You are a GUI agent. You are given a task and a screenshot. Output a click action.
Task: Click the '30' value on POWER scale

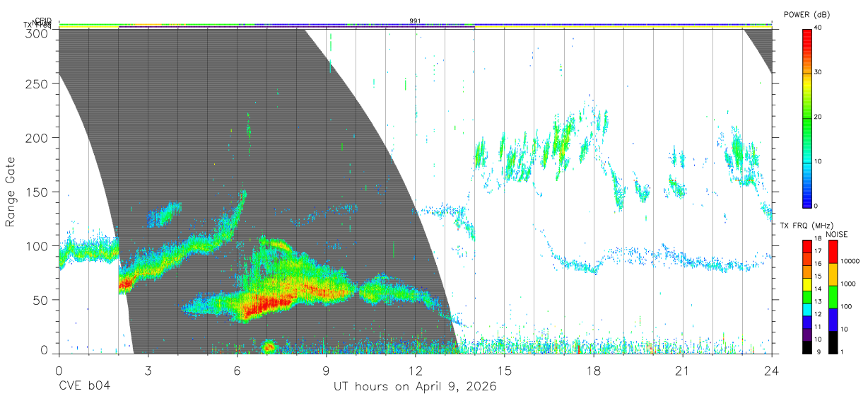819,73
